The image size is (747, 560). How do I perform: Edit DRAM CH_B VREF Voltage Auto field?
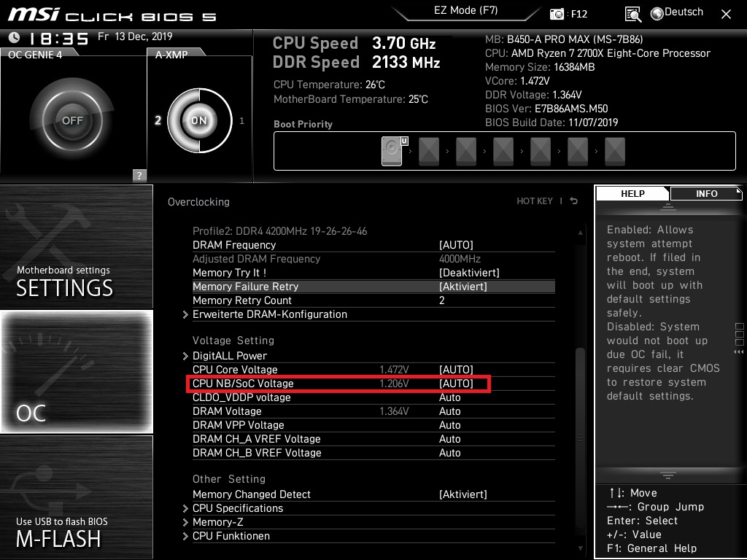449,453
